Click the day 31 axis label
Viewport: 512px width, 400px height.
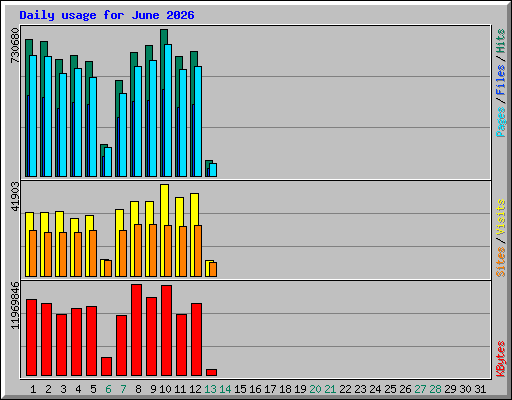pyautogui.click(x=480, y=389)
